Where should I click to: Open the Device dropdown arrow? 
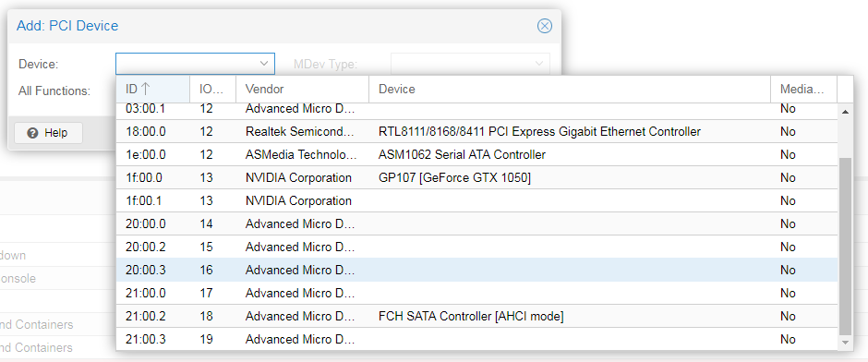pyautogui.click(x=264, y=64)
